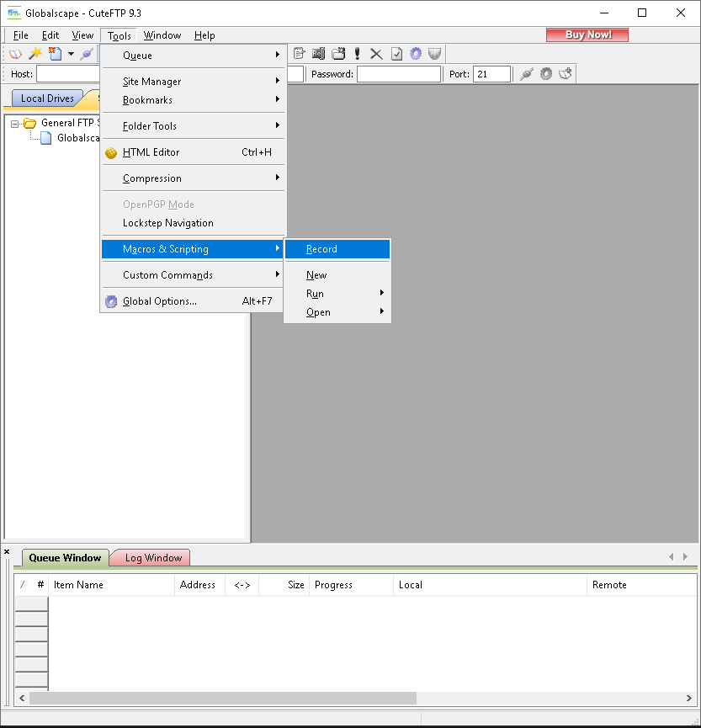
Task: Expand the Queue submenu
Action: click(193, 56)
